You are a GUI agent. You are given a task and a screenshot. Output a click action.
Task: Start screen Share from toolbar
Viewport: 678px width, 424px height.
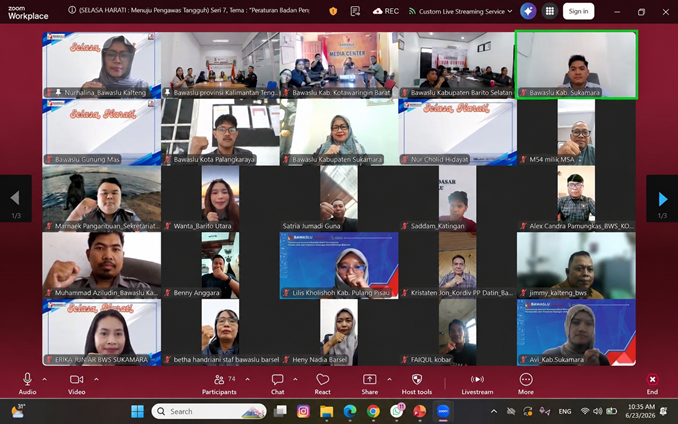coord(370,379)
